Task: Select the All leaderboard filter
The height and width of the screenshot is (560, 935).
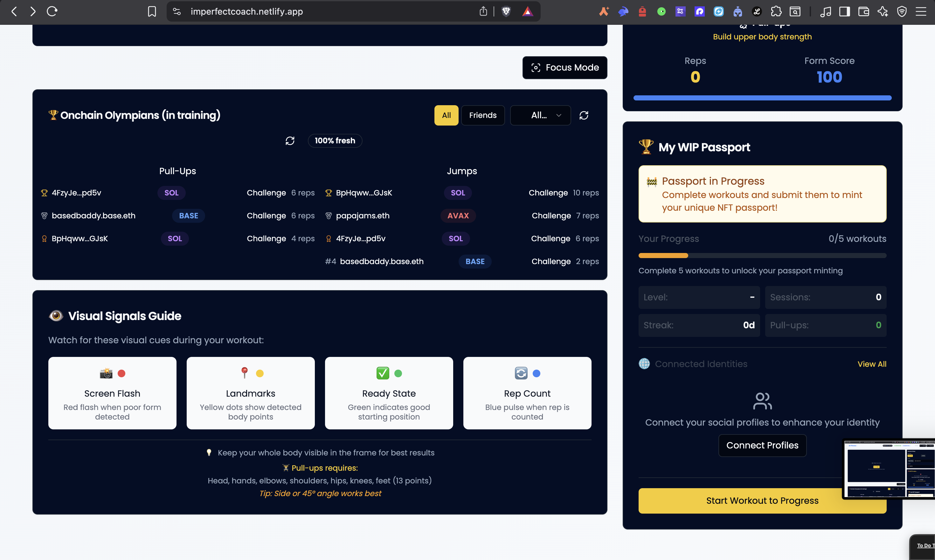Action: click(x=446, y=115)
